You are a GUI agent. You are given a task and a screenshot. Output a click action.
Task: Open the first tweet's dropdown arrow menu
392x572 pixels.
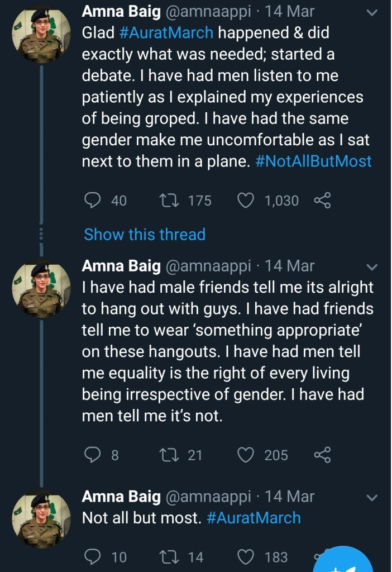pos(371,12)
